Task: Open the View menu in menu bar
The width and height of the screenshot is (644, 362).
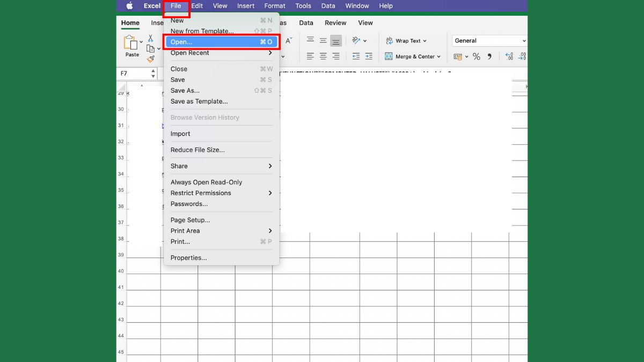Action: 220,6
